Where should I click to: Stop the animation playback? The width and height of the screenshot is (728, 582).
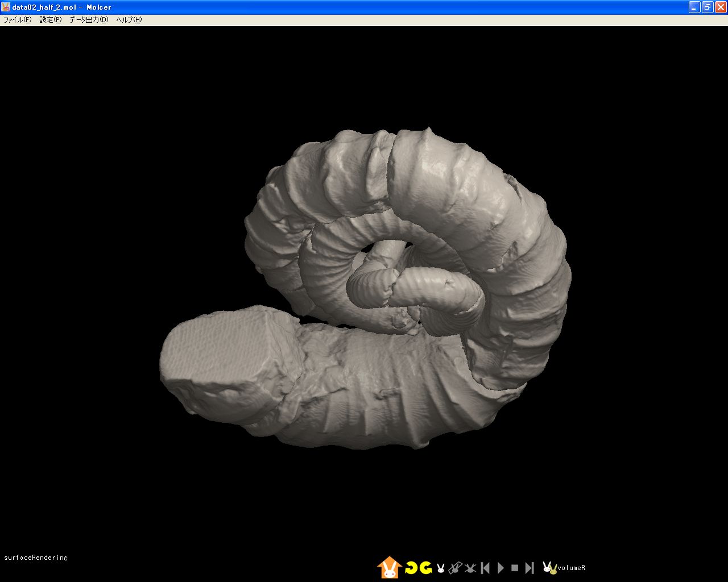(515, 567)
